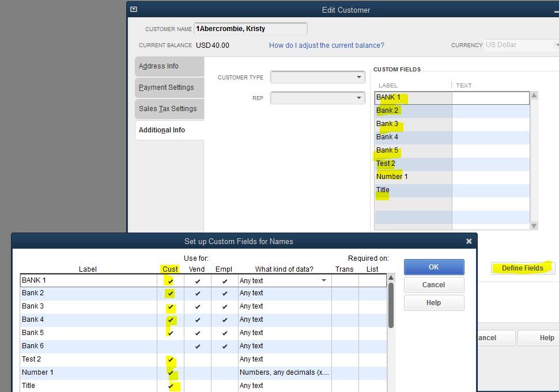Switch to Sales Tax Settings tab
This screenshot has height=392, width=559.
[x=169, y=109]
